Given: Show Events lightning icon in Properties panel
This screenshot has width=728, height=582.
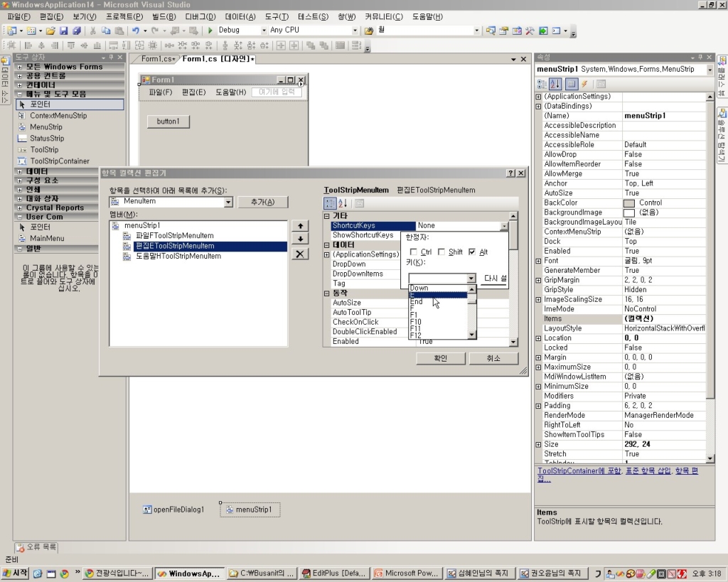Looking at the screenshot, I should 584,84.
